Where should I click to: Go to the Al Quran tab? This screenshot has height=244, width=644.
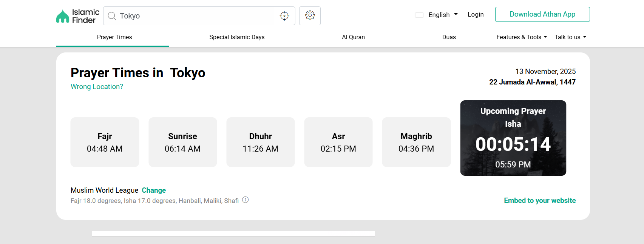click(353, 37)
